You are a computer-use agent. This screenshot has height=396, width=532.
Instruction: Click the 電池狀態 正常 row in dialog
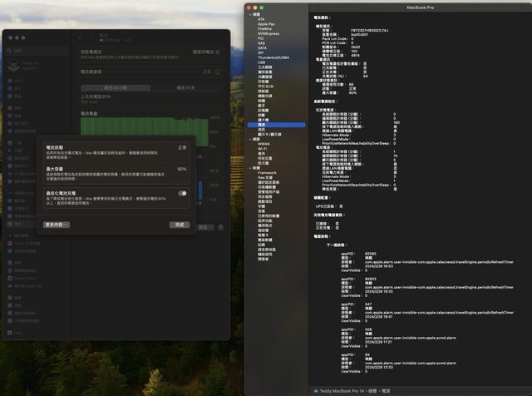coord(116,153)
